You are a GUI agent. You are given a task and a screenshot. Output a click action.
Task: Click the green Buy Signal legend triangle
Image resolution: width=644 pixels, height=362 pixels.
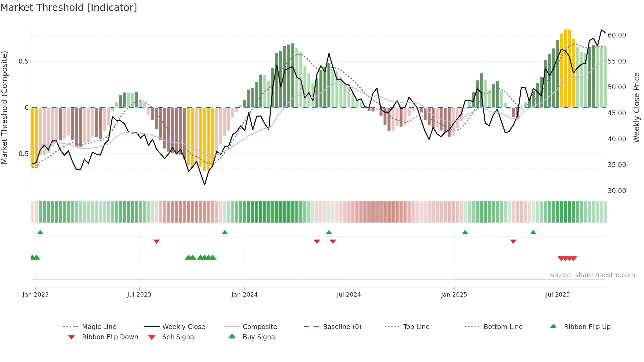tap(232, 336)
